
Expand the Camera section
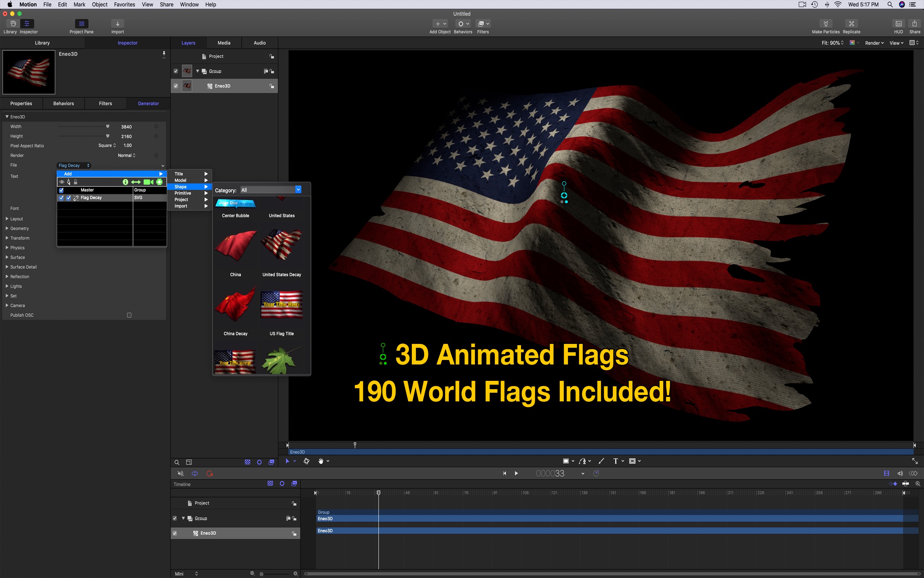[7, 305]
